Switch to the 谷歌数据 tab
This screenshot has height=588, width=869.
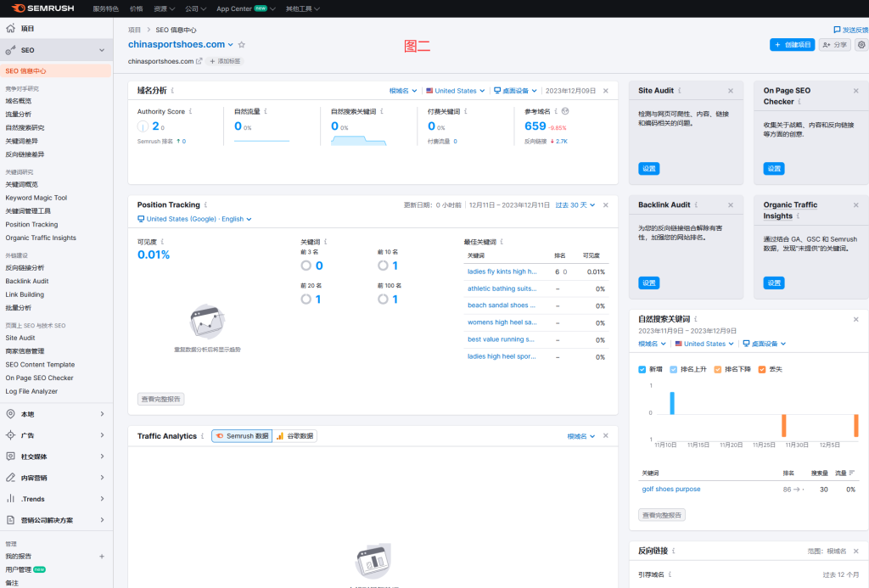coord(294,436)
